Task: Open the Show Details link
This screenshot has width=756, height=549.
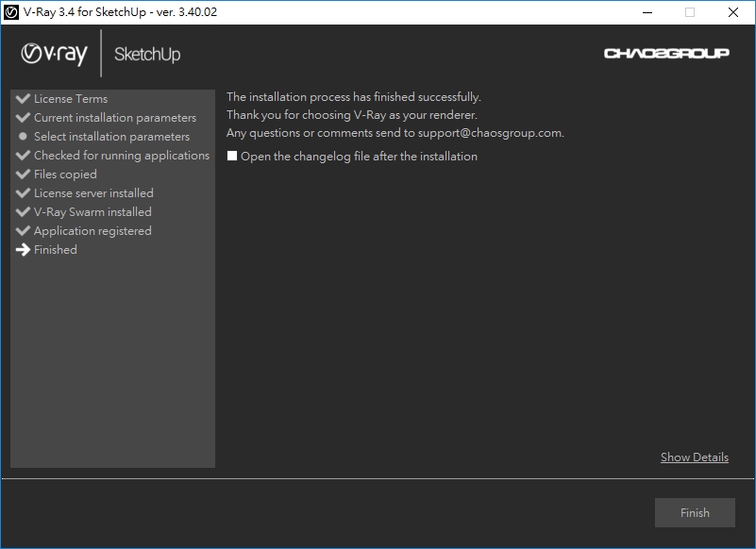Action: (x=695, y=457)
